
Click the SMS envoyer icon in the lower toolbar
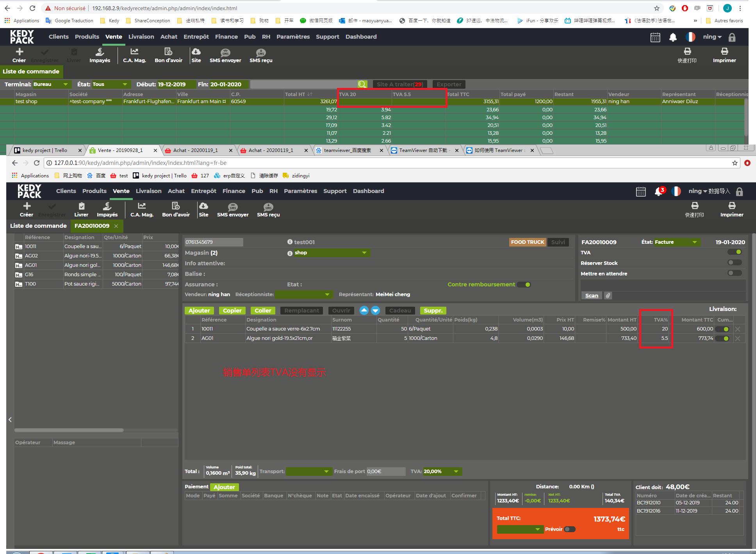(x=233, y=207)
